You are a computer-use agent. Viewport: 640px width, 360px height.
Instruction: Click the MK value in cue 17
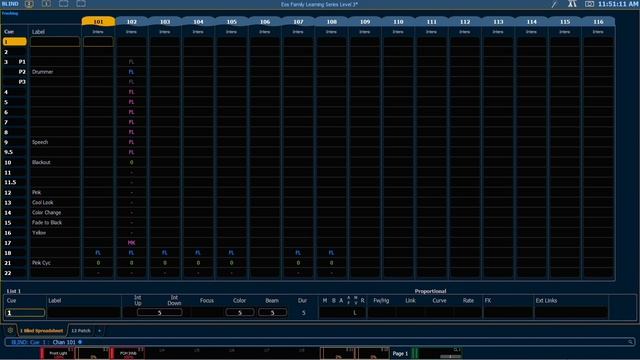[x=131, y=242]
